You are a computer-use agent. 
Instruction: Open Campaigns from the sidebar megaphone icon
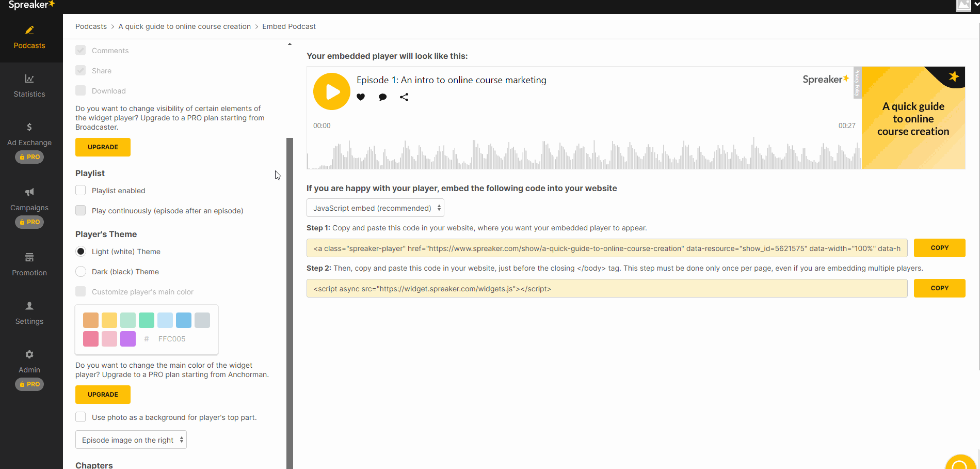[x=29, y=192]
